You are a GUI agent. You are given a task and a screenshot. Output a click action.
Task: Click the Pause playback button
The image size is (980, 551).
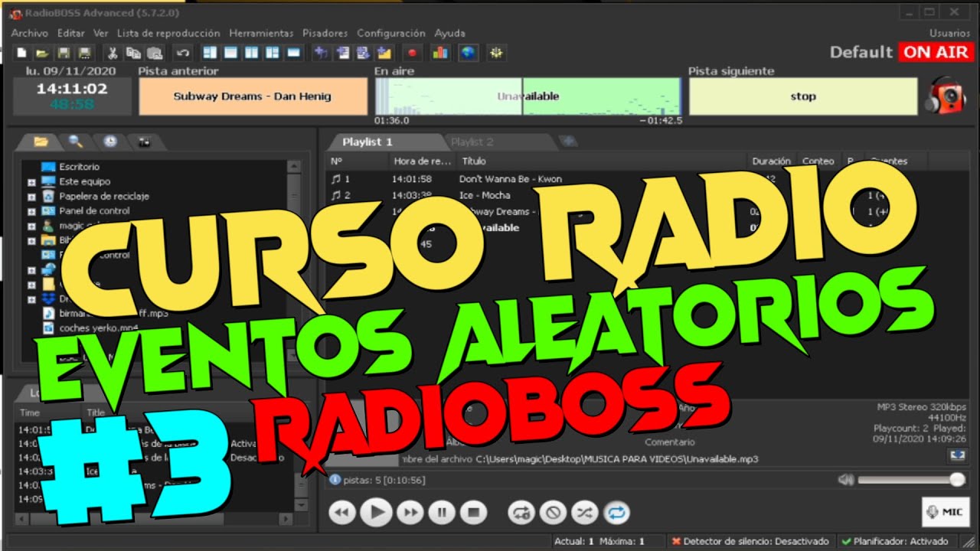pos(441,512)
